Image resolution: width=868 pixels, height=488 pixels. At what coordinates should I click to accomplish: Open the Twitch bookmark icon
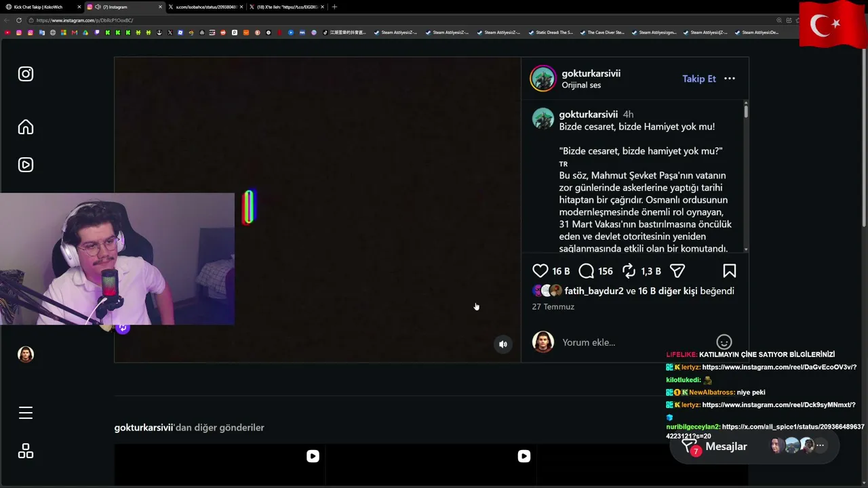(x=97, y=33)
